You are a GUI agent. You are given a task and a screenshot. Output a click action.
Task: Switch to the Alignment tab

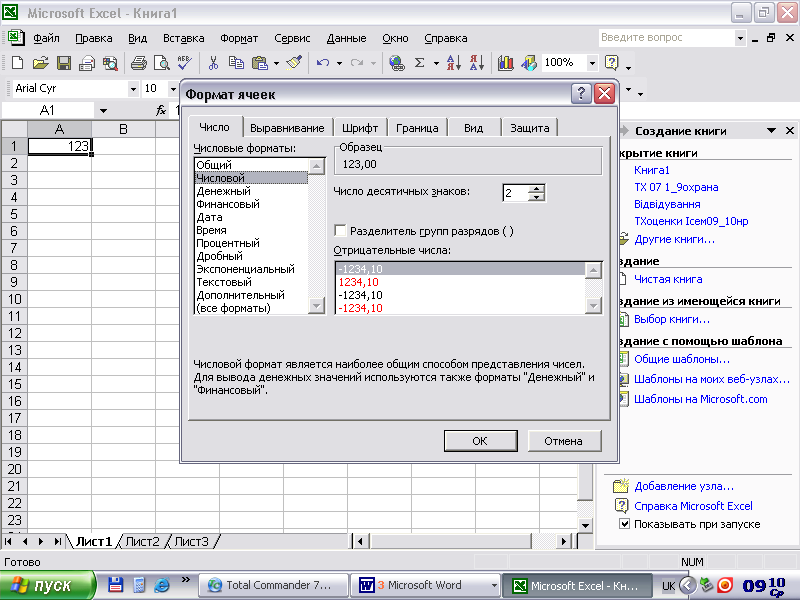[287, 128]
